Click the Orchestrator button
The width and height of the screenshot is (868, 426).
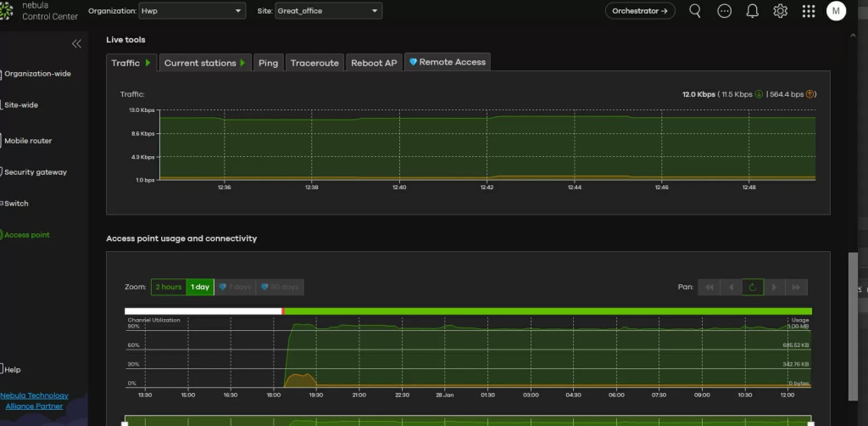[640, 11]
